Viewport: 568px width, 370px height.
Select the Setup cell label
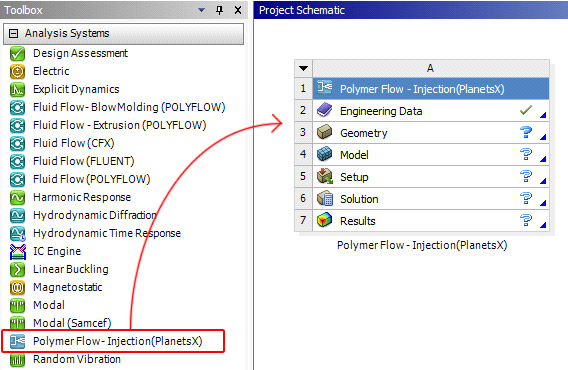coord(354,177)
